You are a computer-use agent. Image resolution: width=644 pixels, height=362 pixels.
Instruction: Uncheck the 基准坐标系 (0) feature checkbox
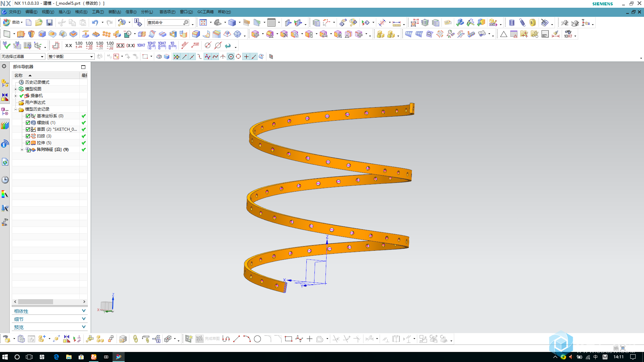click(x=28, y=116)
